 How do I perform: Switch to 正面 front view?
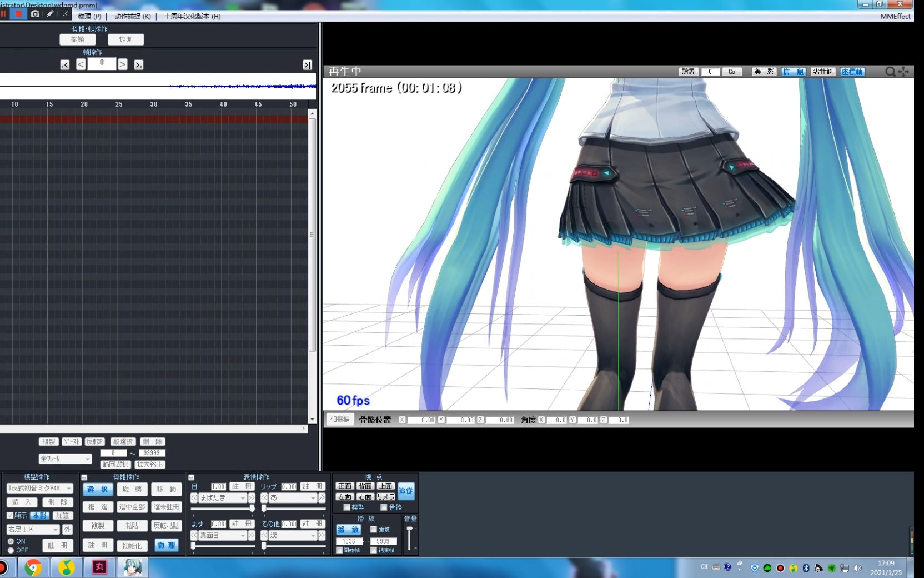[345, 486]
